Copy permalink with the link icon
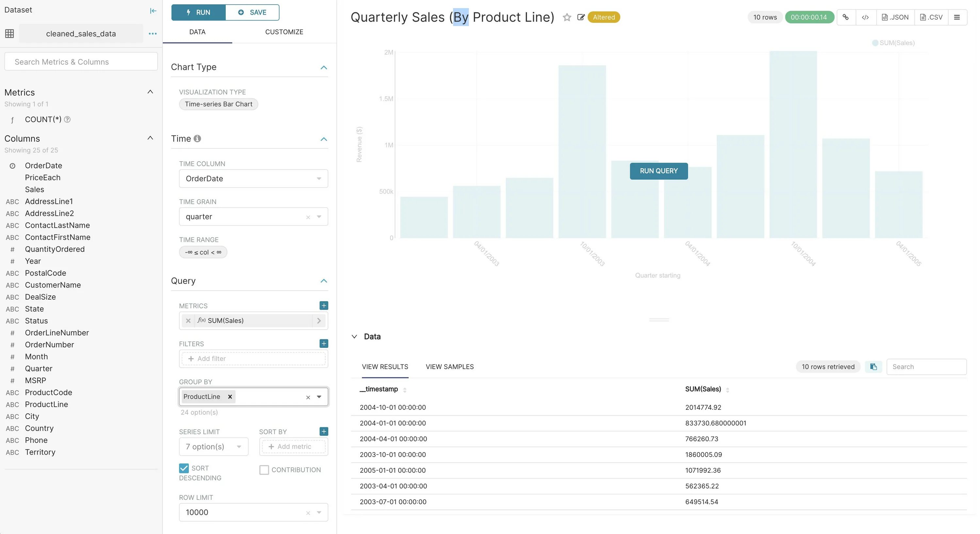This screenshot has width=980, height=534. [845, 17]
